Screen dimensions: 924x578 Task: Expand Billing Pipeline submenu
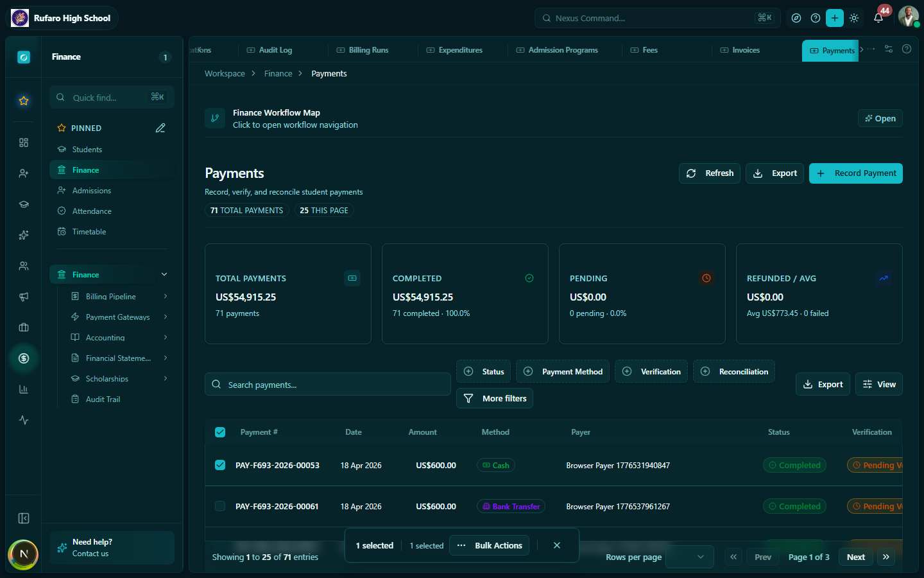pos(166,296)
